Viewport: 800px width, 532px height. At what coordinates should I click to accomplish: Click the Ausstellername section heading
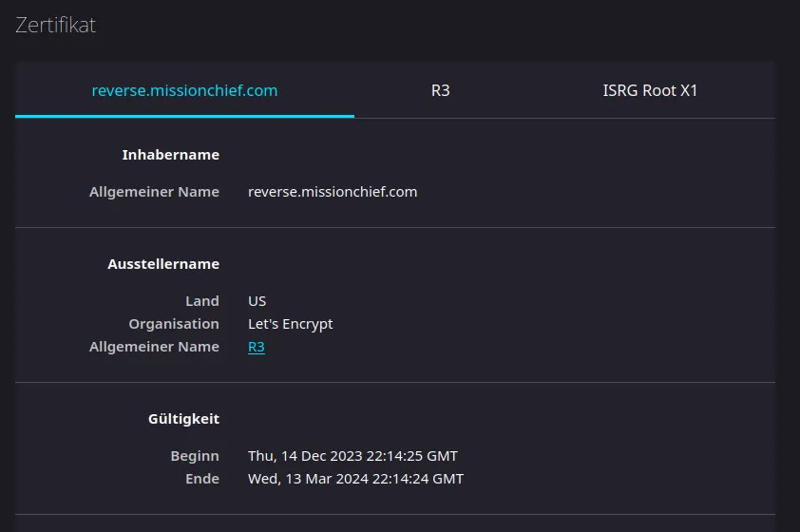click(x=163, y=264)
